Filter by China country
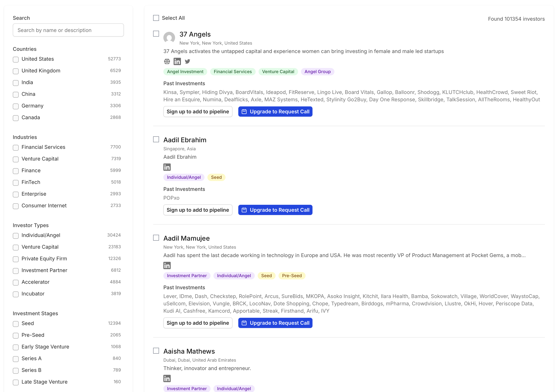The image size is (557, 392). [x=16, y=94]
